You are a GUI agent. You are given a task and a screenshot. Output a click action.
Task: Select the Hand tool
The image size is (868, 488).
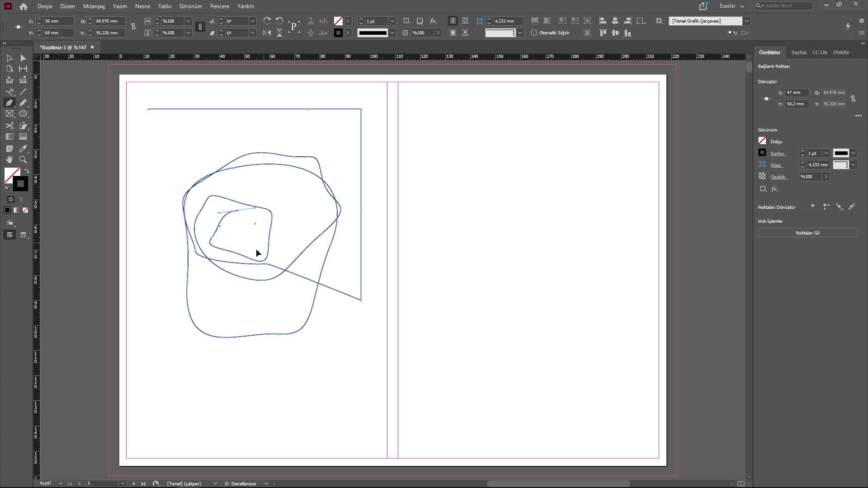9,160
